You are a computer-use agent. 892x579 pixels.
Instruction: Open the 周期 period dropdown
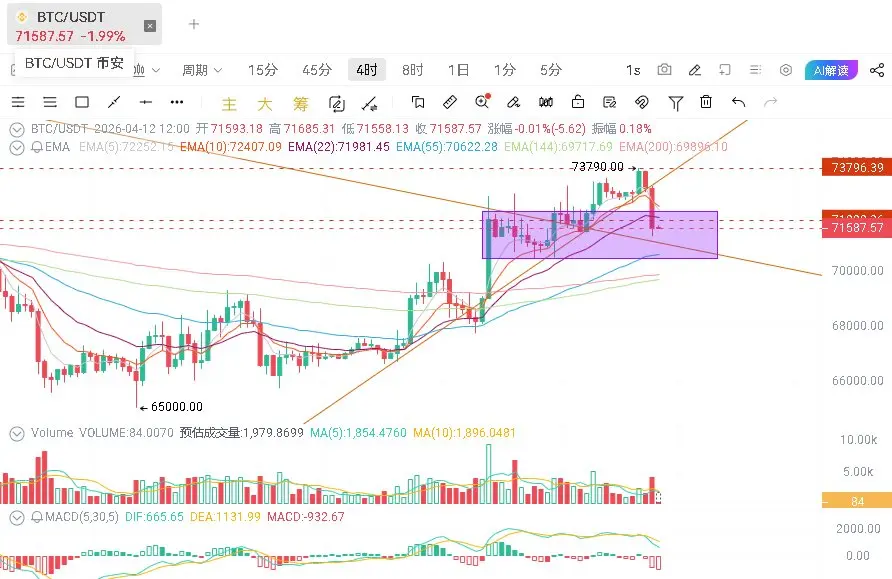pyautogui.click(x=202, y=70)
